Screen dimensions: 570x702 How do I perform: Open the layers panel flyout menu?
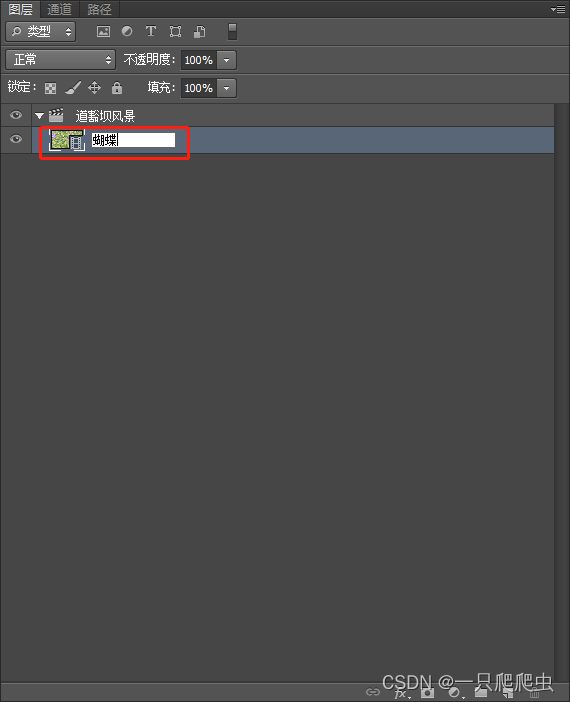tap(558, 9)
